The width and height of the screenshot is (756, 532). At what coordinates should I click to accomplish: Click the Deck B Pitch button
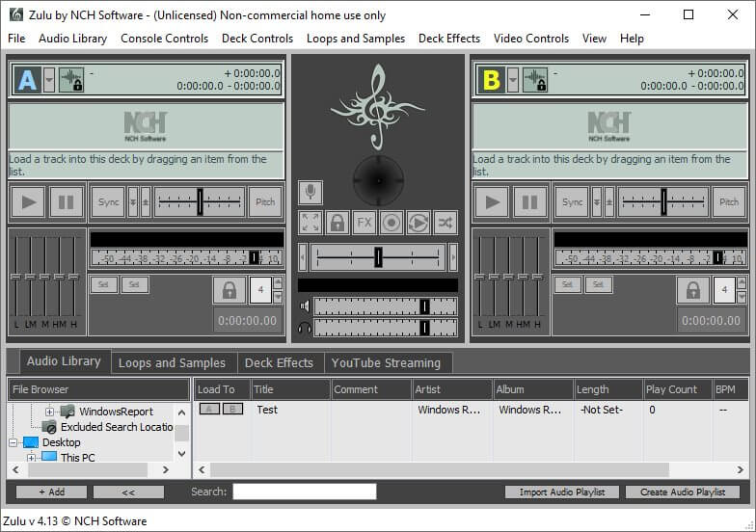(729, 202)
